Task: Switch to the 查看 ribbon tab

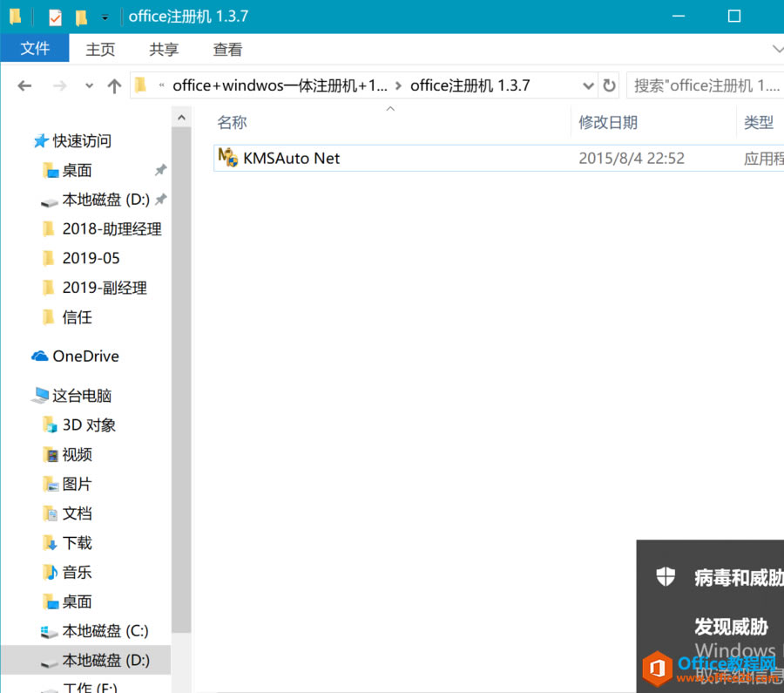Action: coord(226,50)
